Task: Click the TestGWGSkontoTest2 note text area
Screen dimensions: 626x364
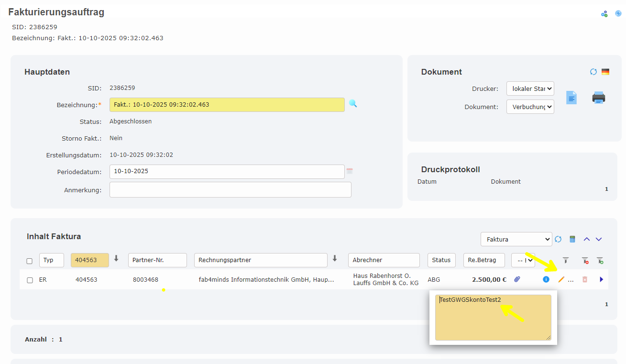Action: [x=493, y=318]
